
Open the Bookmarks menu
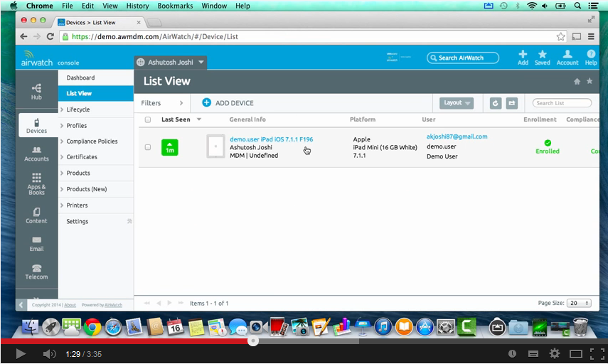click(175, 6)
